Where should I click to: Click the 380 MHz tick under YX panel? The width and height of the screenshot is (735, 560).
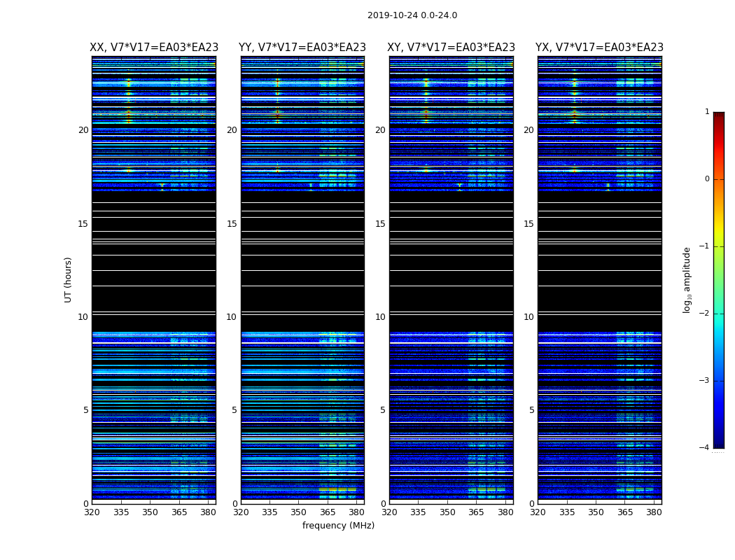[654, 512]
